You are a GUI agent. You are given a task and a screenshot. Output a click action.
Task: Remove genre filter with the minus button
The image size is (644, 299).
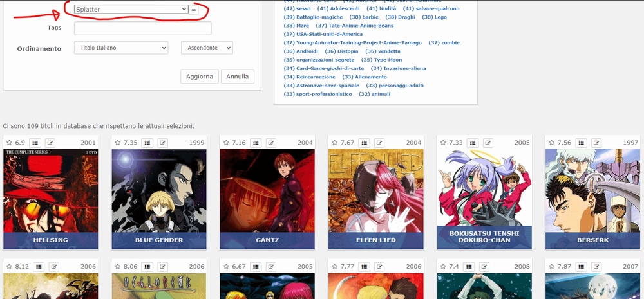tap(194, 10)
